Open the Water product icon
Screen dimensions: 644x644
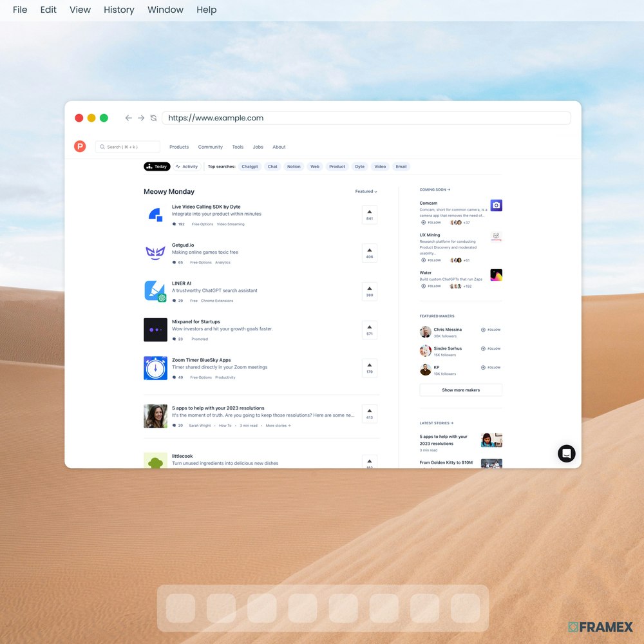pos(496,275)
